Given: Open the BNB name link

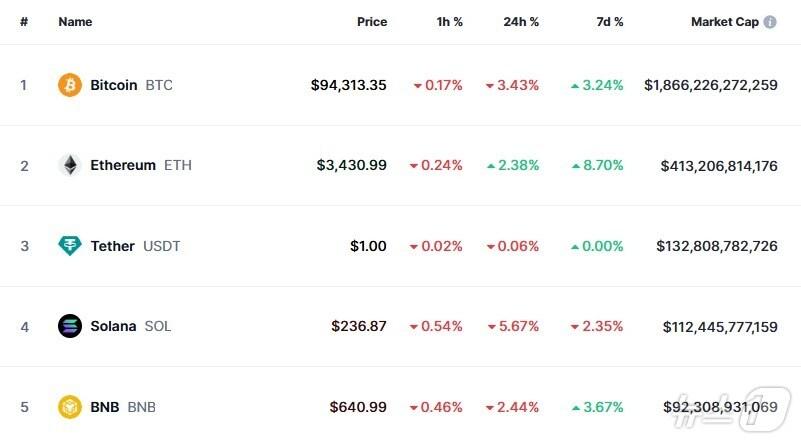Looking at the screenshot, I should [x=105, y=407].
